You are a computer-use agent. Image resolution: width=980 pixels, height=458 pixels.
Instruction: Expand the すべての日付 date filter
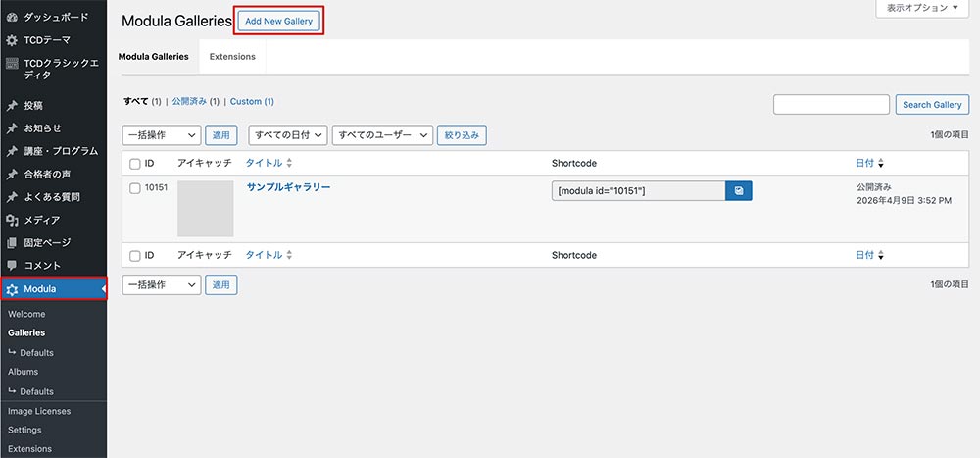coord(286,135)
